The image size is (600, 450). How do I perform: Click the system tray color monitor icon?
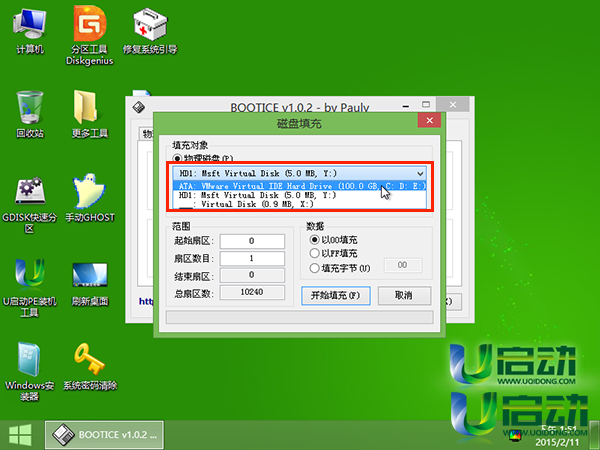515,435
